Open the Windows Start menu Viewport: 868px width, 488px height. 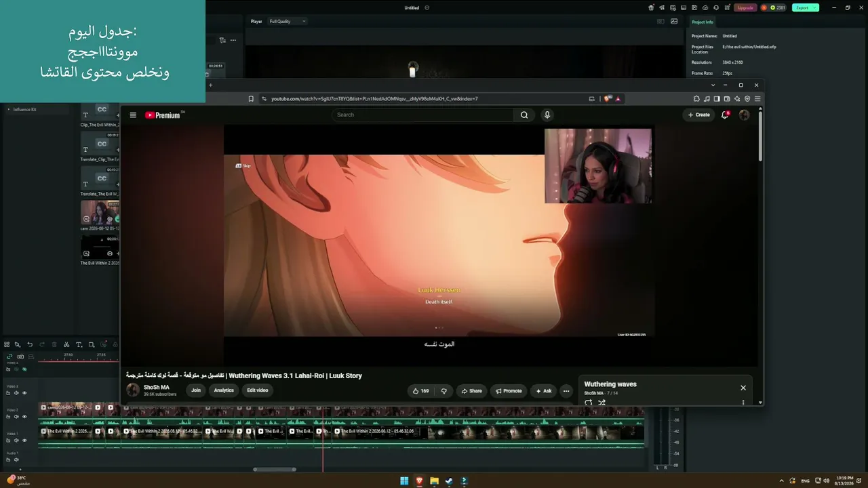click(404, 481)
